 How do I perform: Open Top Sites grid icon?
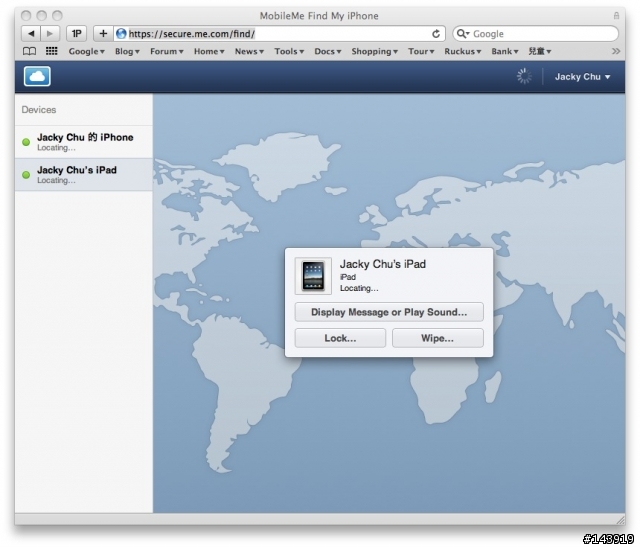(51, 51)
